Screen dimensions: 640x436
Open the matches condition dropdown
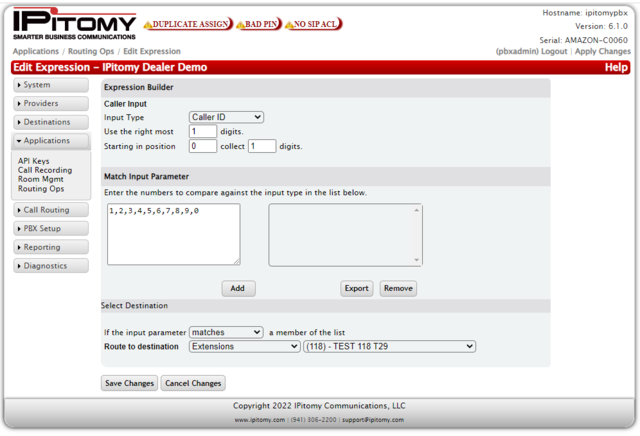pyautogui.click(x=225, y=332)
